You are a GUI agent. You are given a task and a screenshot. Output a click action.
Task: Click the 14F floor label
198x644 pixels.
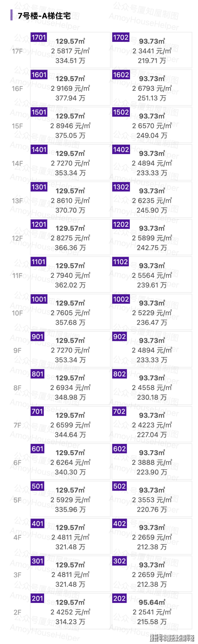pos(17,163)
